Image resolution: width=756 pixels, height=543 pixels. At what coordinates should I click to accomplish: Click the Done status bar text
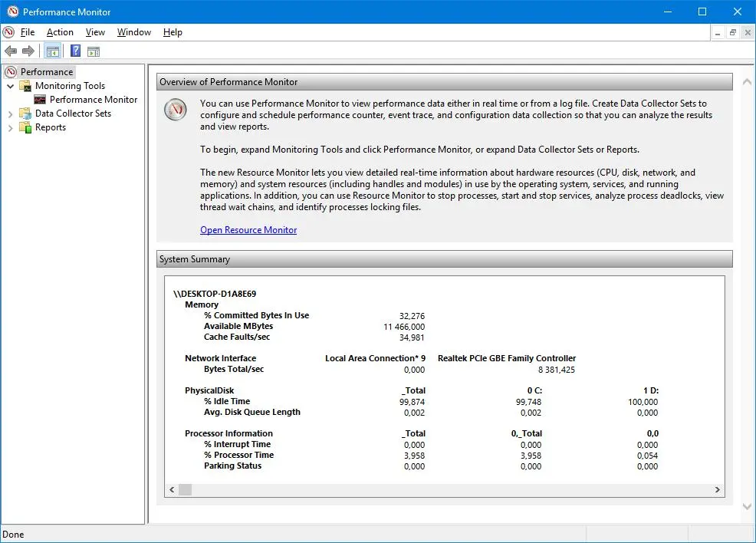pyautogui.click(x=13, y=535)
